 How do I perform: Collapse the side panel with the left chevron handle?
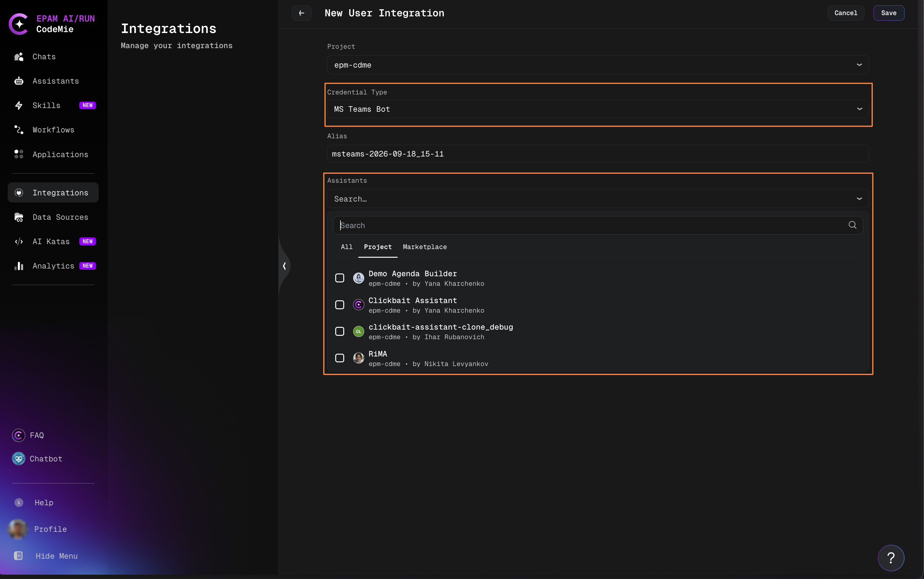coord(285,266)
